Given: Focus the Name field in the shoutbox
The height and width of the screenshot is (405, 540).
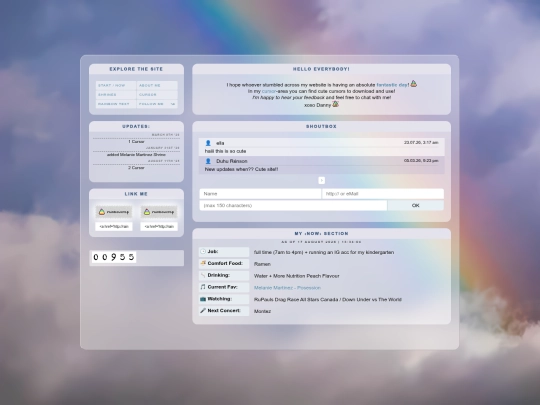Looking at the screenshot, I should point(260,194).
